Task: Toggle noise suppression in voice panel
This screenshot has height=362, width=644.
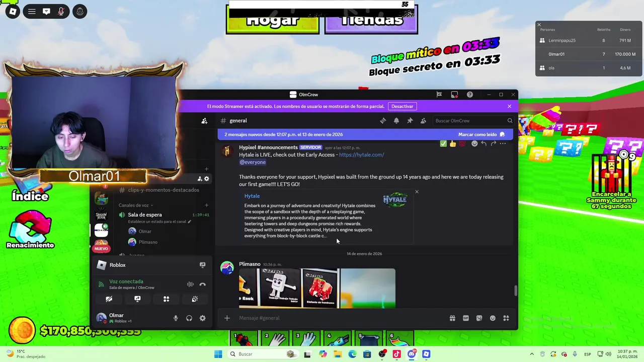Action: click(190, 284)
